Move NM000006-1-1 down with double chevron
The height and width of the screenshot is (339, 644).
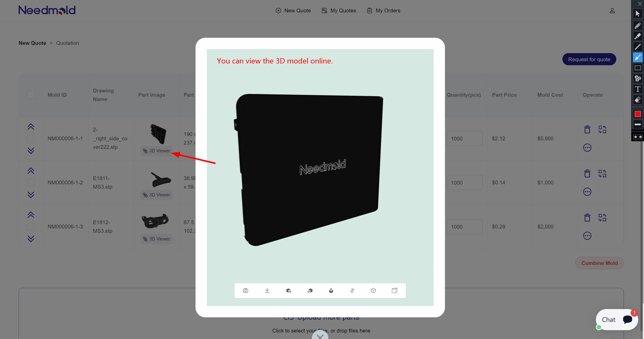31,151
